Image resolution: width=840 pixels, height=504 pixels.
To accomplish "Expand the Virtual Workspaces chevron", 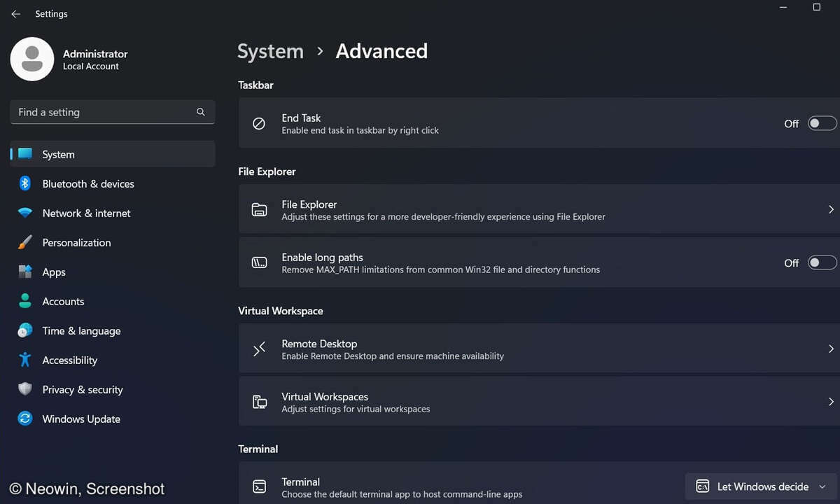I will coord(831,402).
